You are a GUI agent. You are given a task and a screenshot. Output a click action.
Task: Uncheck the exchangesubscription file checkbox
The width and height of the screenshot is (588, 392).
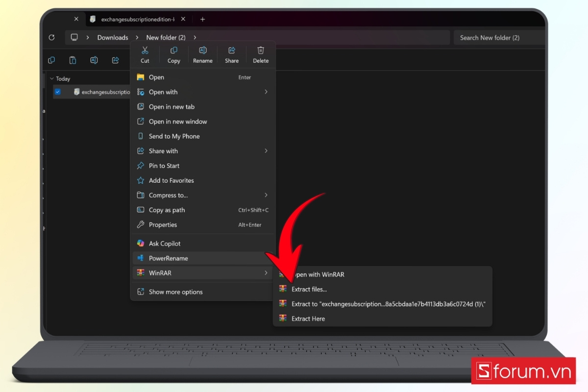[58, 92]
